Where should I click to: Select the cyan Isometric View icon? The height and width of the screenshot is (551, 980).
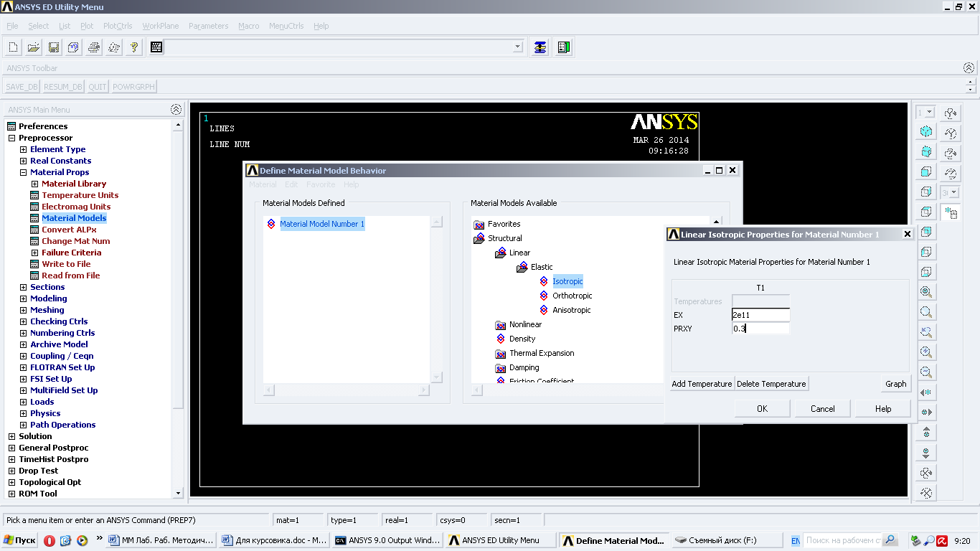pos(926,131)
